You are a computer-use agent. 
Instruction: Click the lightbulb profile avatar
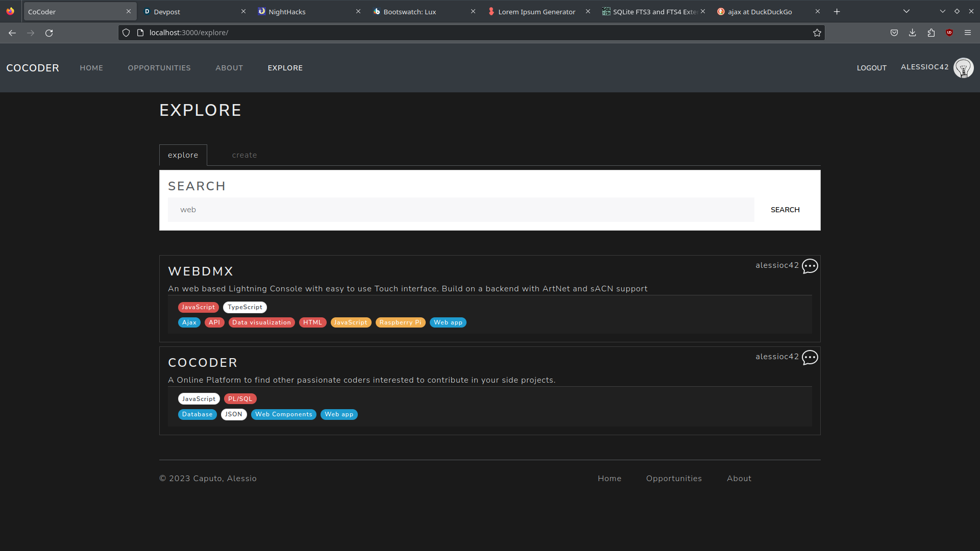click(x=963, y=68)
